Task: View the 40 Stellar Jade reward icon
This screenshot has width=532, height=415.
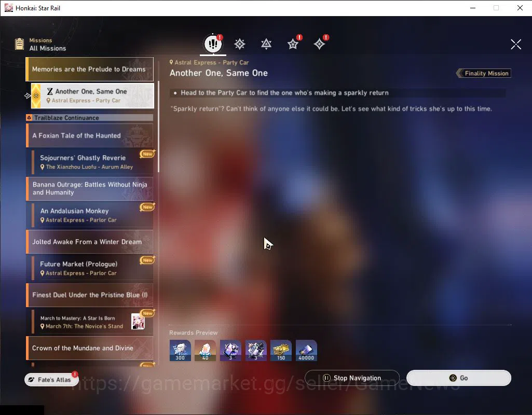Action: pyautogui.click(x=205, y=351)
